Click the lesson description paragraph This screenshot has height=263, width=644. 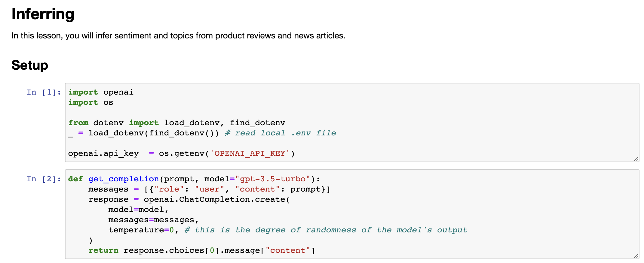point(178,36)
